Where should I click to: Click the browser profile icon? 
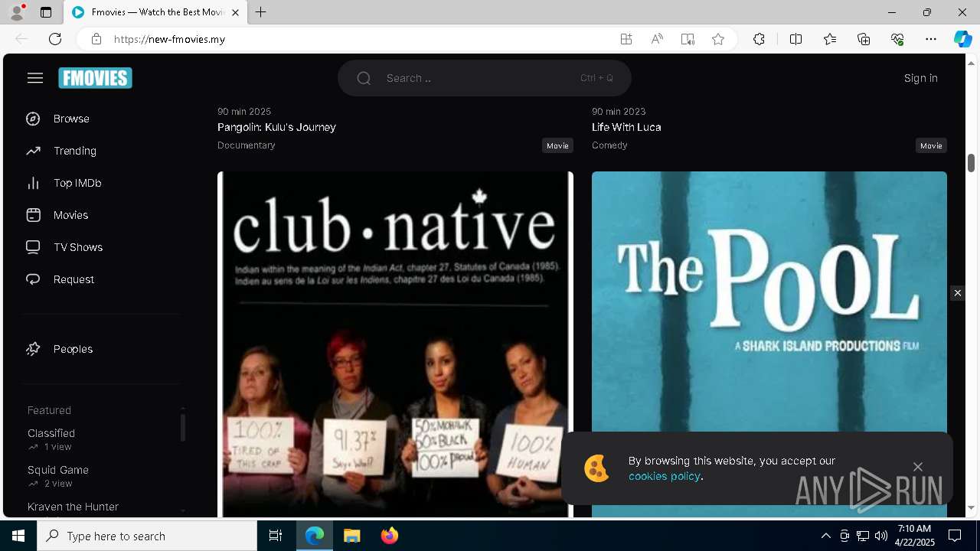click(17, 12)
